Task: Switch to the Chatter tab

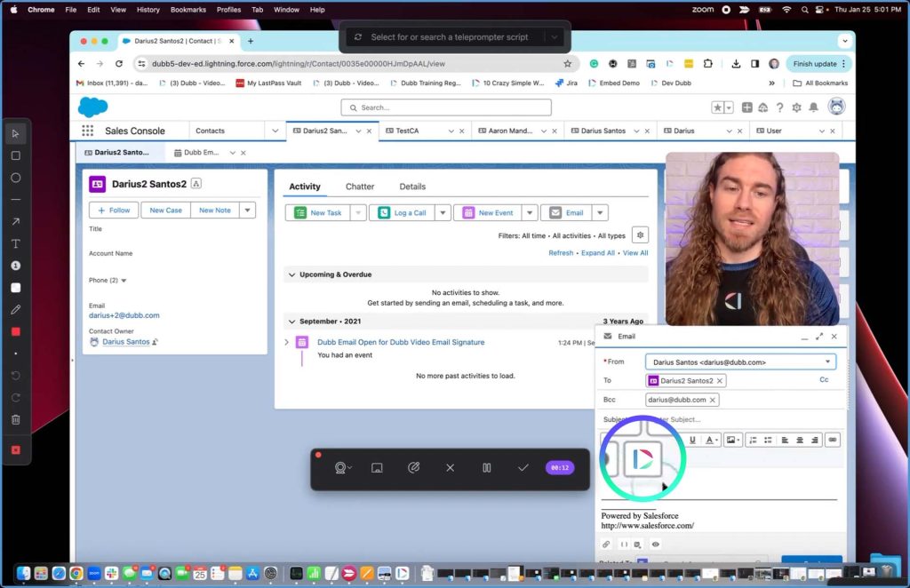Action: (x=360, y=187)
